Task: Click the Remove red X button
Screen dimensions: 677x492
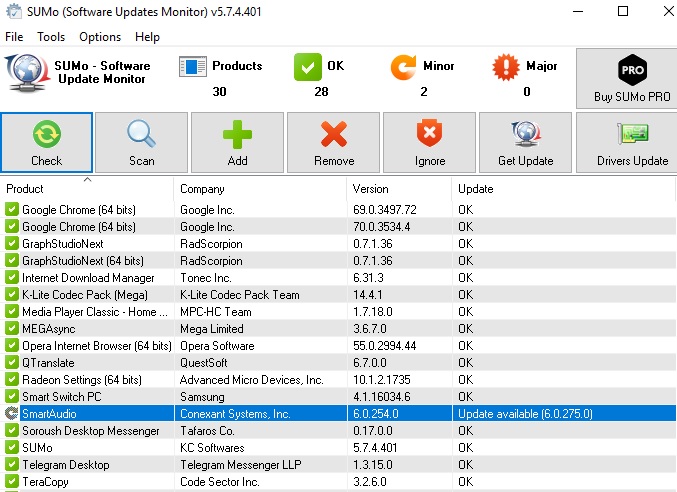Action: click(334, 142)
